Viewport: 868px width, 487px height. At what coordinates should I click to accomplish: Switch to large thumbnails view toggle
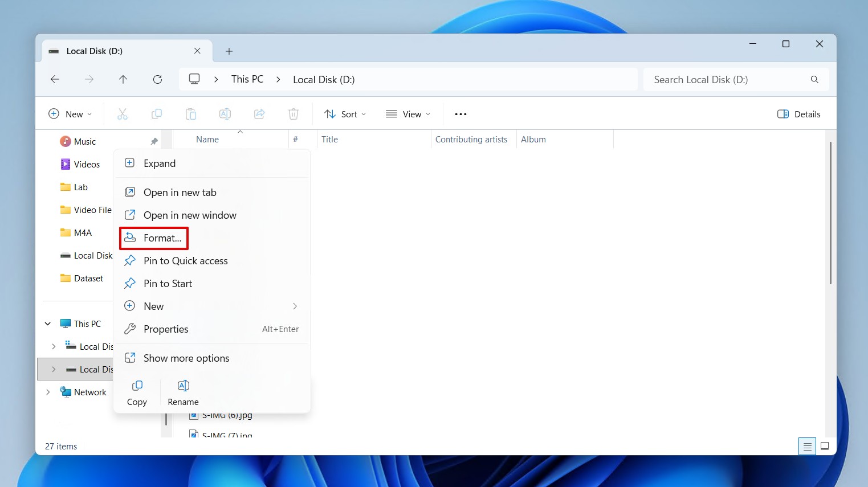824,447
